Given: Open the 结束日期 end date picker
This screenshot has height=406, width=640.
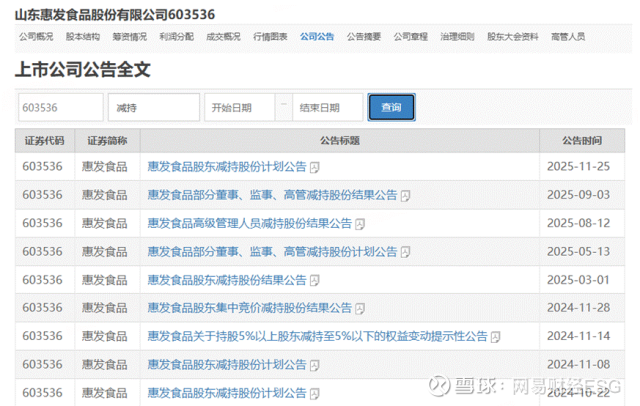Looking at the screenshot, I should (328, 107).
